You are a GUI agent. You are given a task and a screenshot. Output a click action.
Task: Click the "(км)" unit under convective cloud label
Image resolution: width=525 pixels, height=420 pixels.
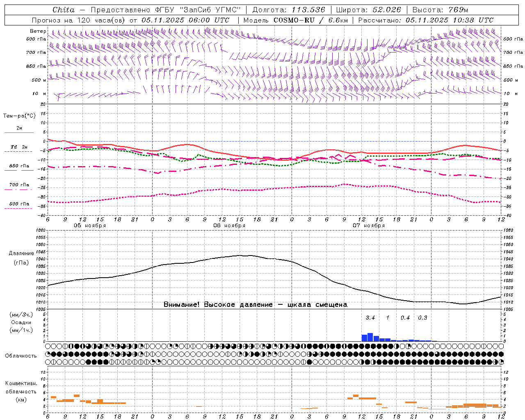(x=21, y=399)
